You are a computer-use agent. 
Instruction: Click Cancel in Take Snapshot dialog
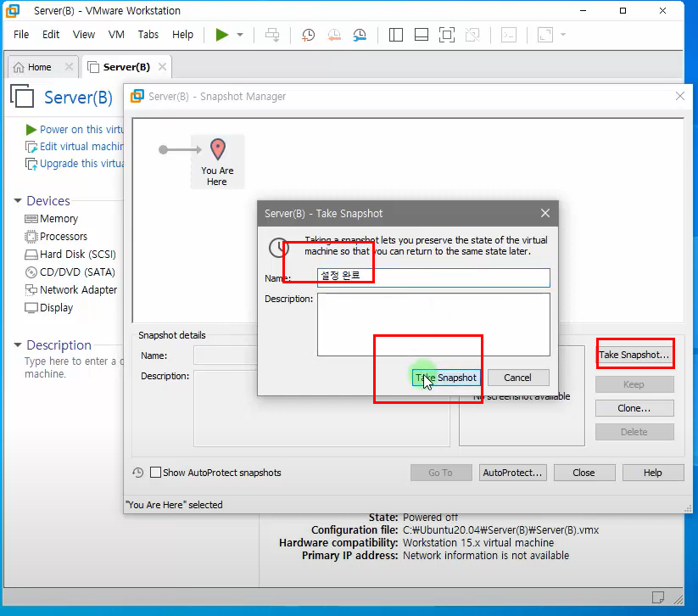518,378
